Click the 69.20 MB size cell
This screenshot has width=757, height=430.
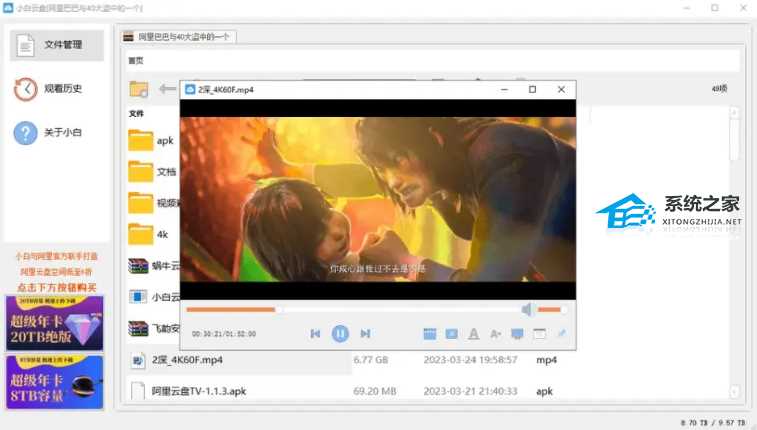coord(375,391)
